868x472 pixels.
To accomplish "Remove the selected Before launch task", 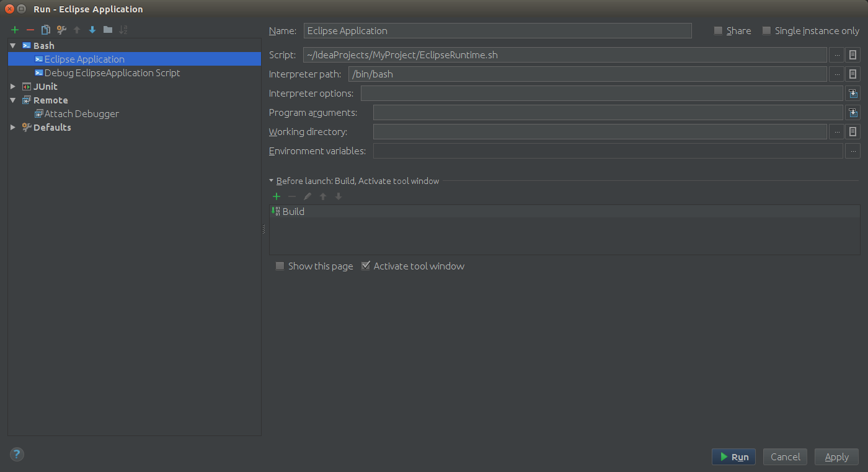I will coord(292,196).
